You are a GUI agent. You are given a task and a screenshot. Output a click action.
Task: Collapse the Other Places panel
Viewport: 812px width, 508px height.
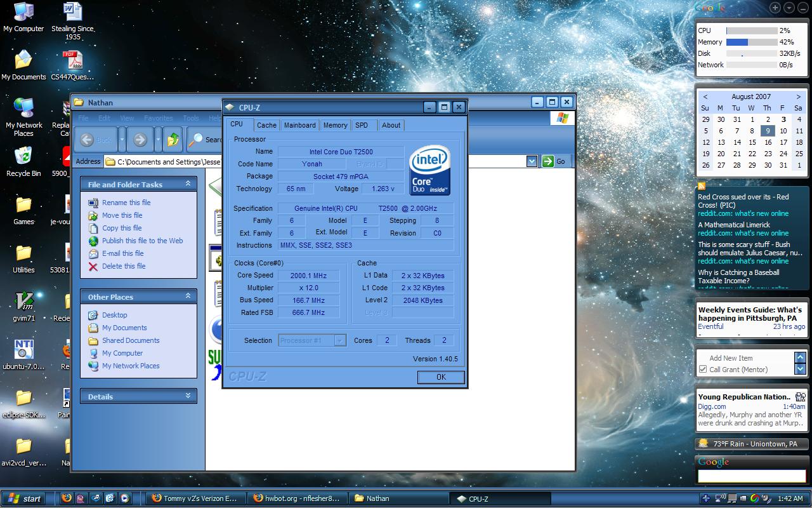coord(188,296)
